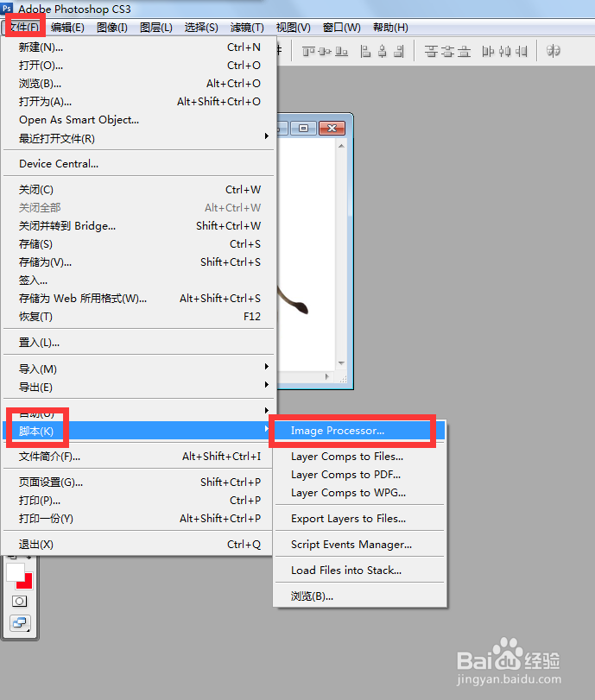Viewport: 595px width, 700px height.
Task: Choose 新建(N)... from File menu
Action: 139,47
